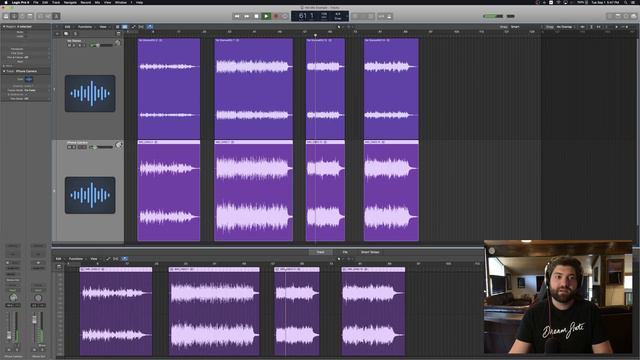640x360 pixels.
Task: Switch to the Track tab in editor
Action: 320,252
